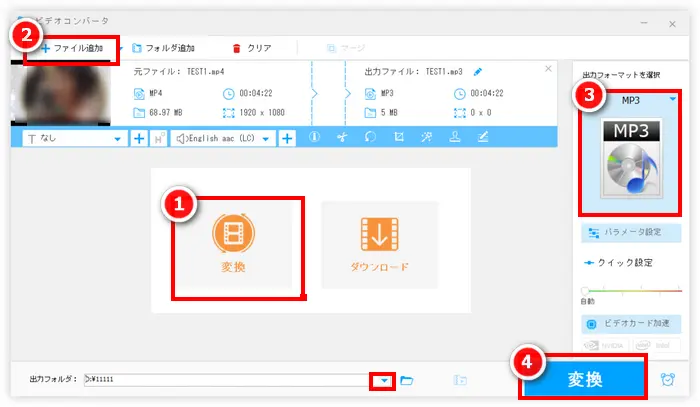Click the alarm clock scheduler icon
This screenshot has height=407, width=700.
pyautogui.click(x=669, y=379)
